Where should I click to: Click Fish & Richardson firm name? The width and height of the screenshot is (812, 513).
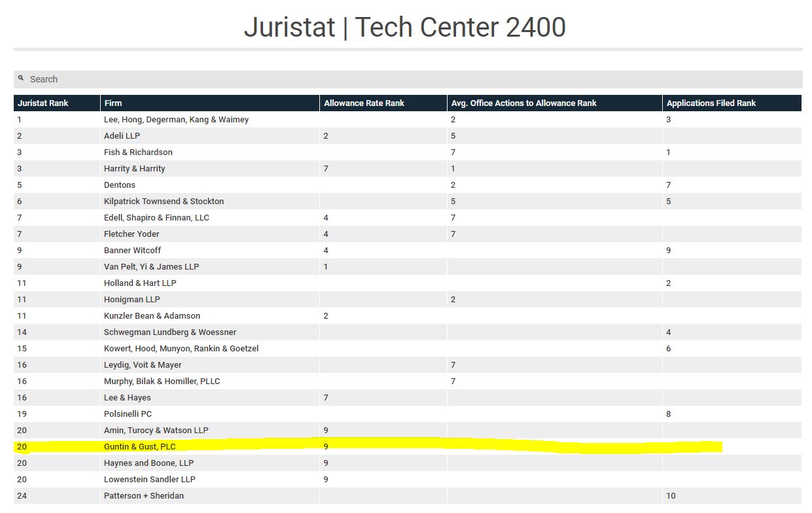point(138,152)
